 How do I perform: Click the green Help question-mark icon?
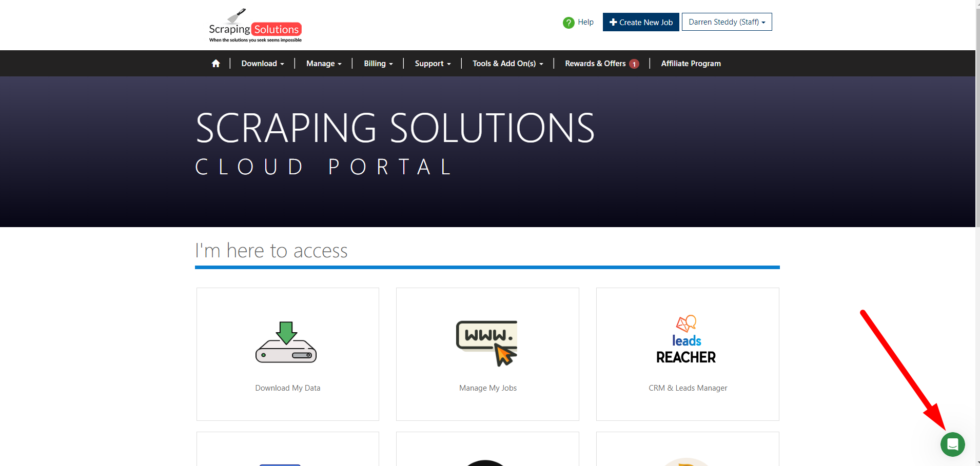click(569, 23)
